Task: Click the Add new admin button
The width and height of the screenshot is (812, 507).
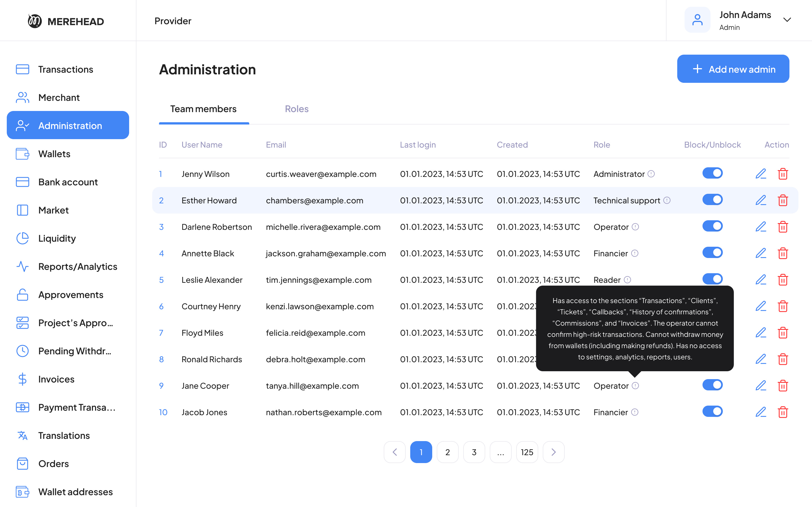Action: [x=733, y=69]
